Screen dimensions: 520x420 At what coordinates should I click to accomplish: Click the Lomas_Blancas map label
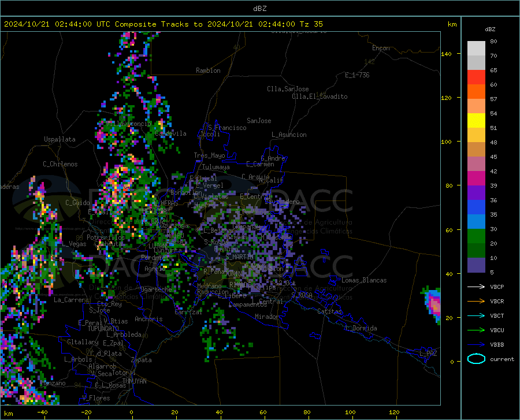pos(364,280)
